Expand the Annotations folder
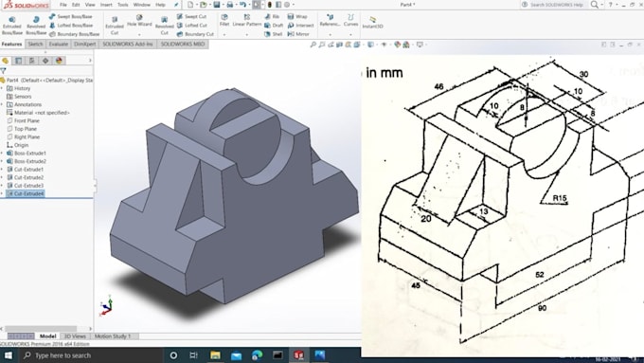The image size is (644, 363). point(2,104)
